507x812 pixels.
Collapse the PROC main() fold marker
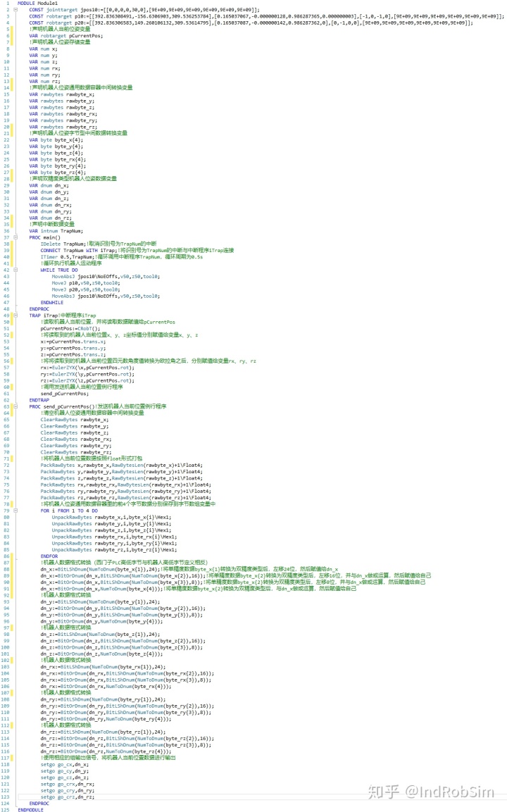pos(15,237)
